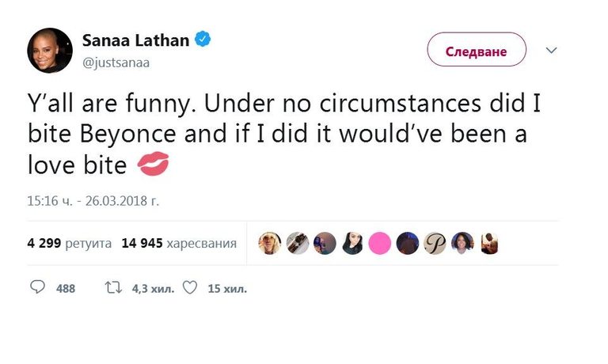Open the solid pink circle liker avatar

pos(380,243)
